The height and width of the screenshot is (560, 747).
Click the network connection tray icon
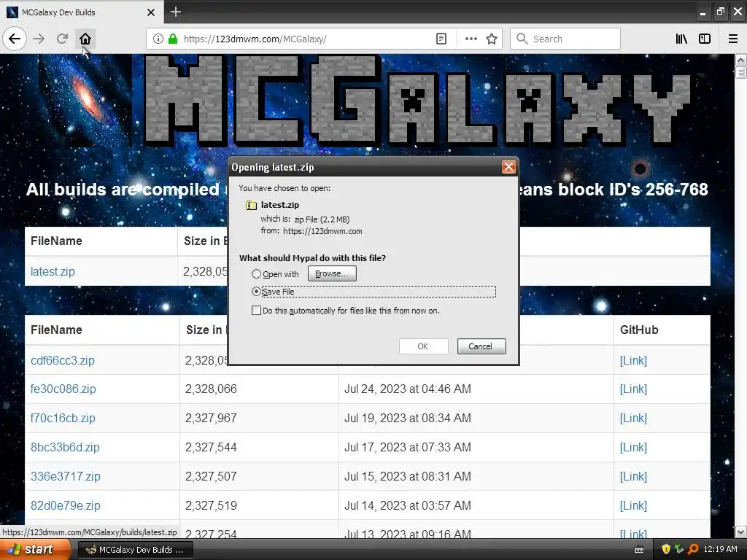(x=679, y=549)
